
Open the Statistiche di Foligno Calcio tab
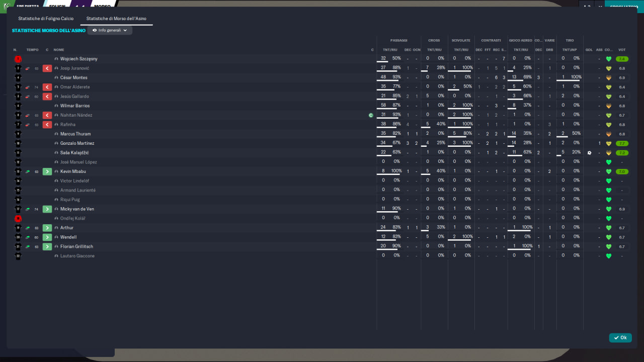pos(46,19)
